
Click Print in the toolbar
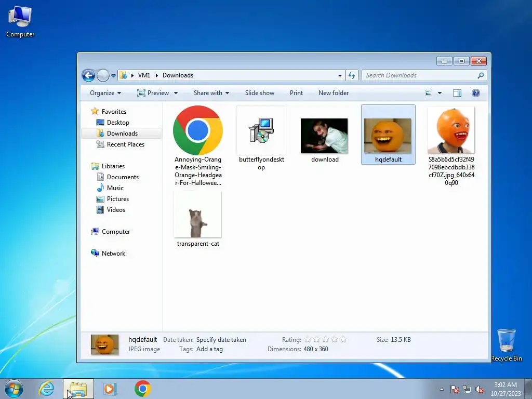click(x=296, y=93)
